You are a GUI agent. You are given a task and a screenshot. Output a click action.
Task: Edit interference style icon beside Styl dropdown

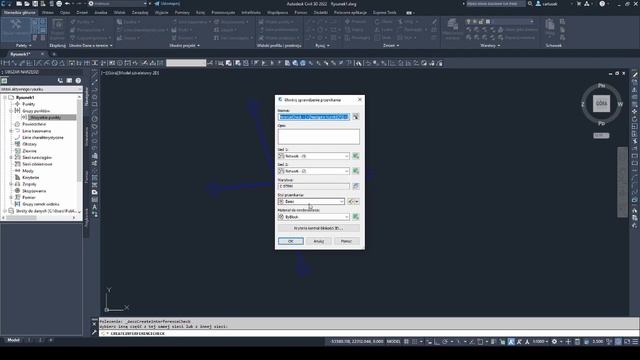(350, 202)
